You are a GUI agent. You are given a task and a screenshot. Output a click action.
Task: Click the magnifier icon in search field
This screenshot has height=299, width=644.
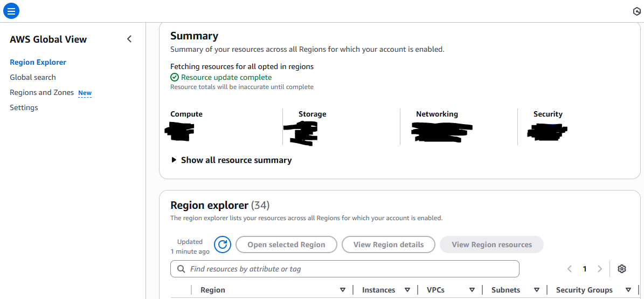coord(181,269)
